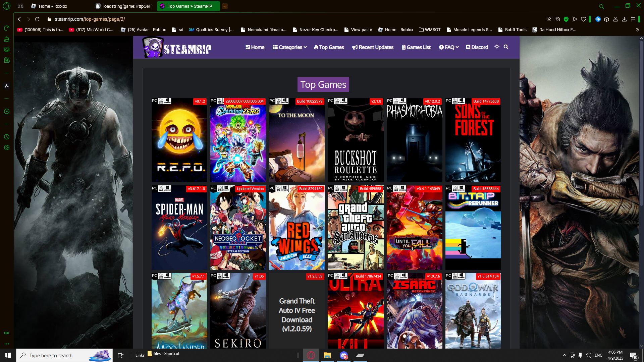Open Discord link in site navigation
The image size is (644, 362).
tap(477, 47)
